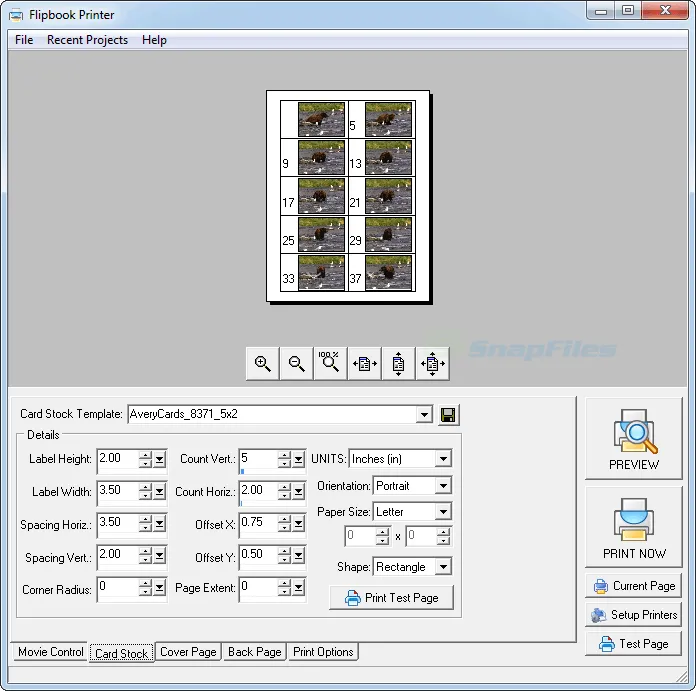Open Offset Y value dropdown arrow
The width and height of the screenshot is (696, 691).
299,556
